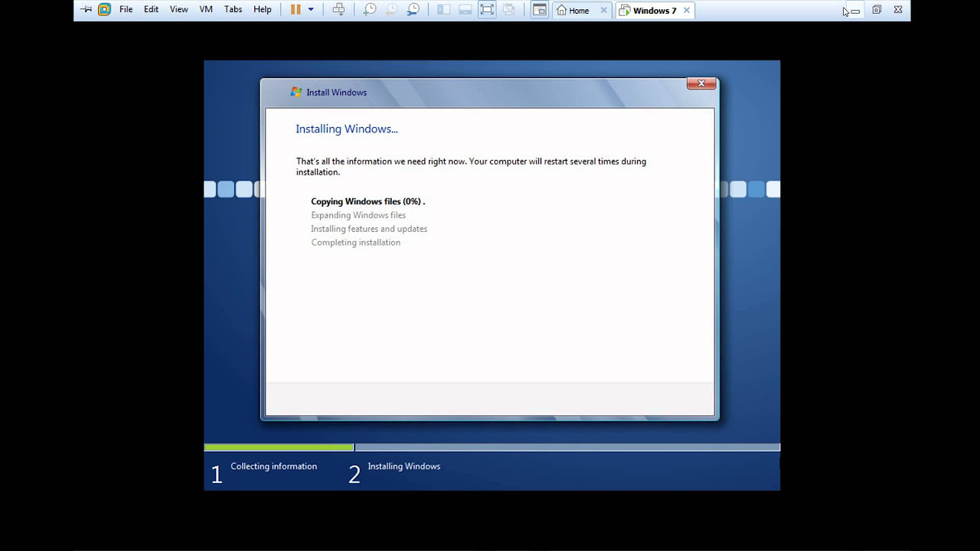
Task: Click step 2 'Installing Windows' label
Action: 403,466
